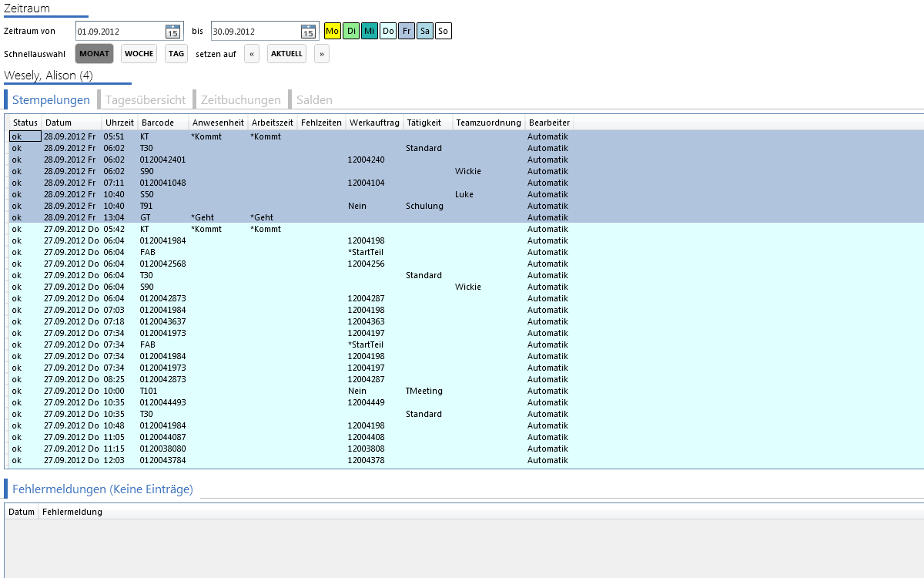The image size is (924, 578).
Task: Advance to next period with » button
Action: tap(322, 54)
